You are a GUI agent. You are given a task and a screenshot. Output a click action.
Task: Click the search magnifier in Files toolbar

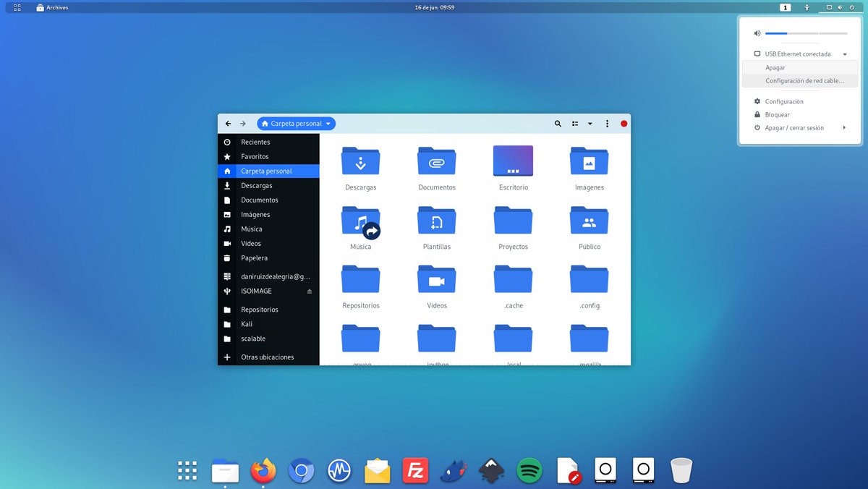coord(558,124)
